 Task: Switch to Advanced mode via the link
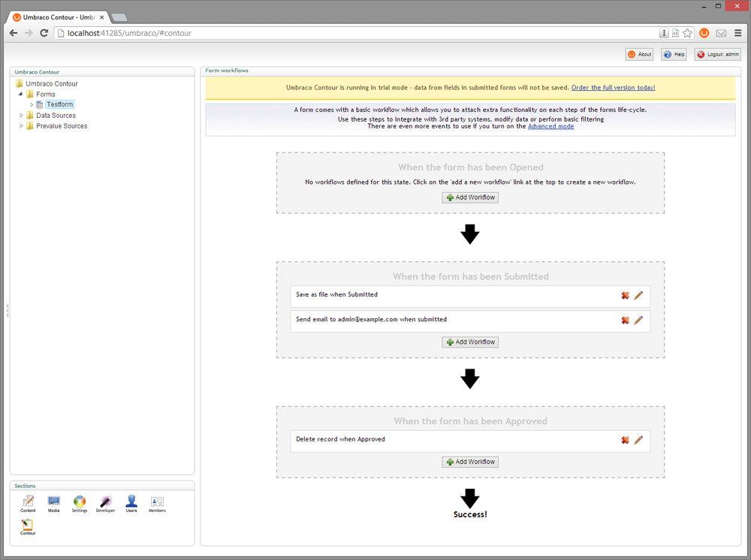click(550, 126)
